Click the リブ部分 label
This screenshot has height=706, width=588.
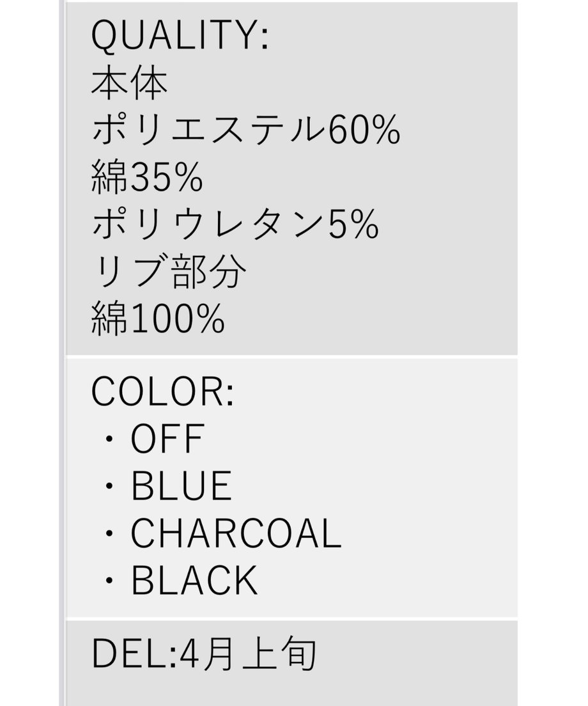[x=169, y=271]
